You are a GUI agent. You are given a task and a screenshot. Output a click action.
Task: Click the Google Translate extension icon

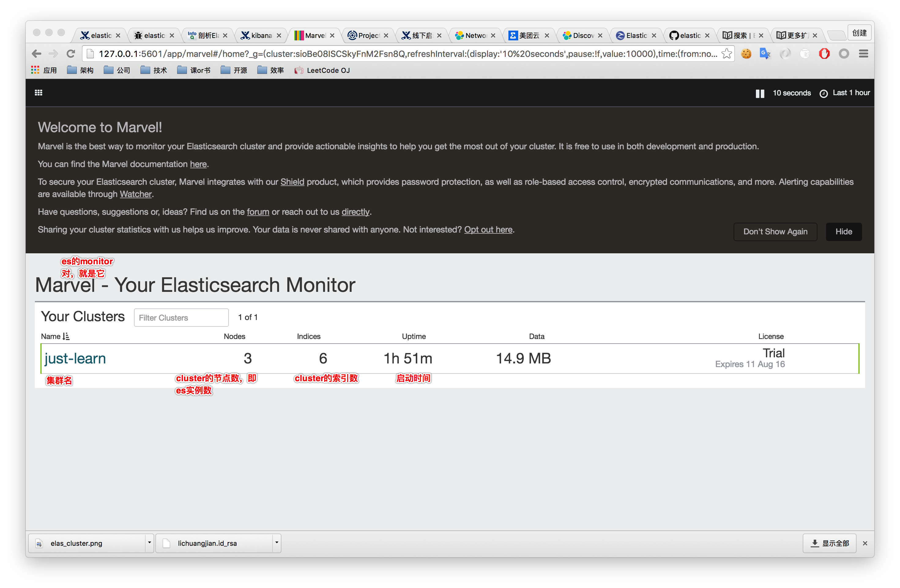pyautogui.click(x=765, y=54)
